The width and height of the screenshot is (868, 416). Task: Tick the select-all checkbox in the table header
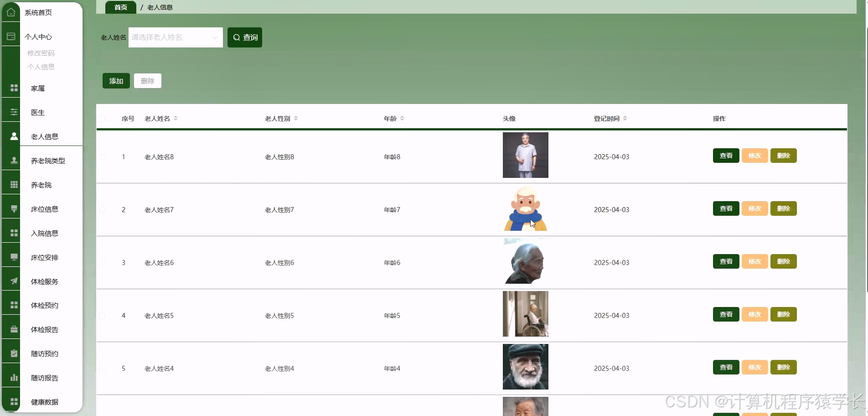pyautogui.click(x=102, y=119)
